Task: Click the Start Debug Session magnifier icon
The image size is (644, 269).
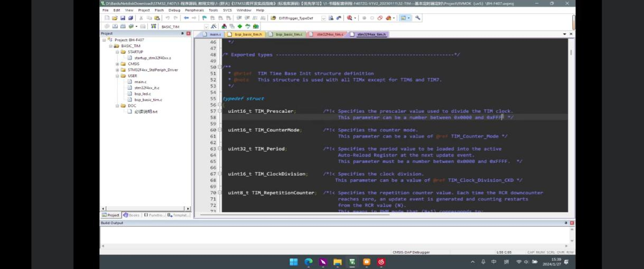Action: click(350, 18)
